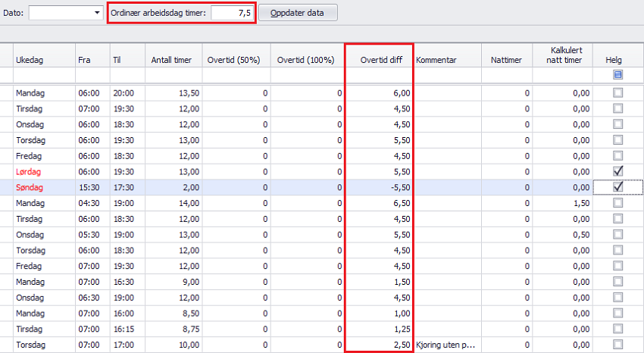The image size is (644, 353).
Task: Click the Lørdag weekday cell
Action: pyautogui.click(x=44, y=171)
